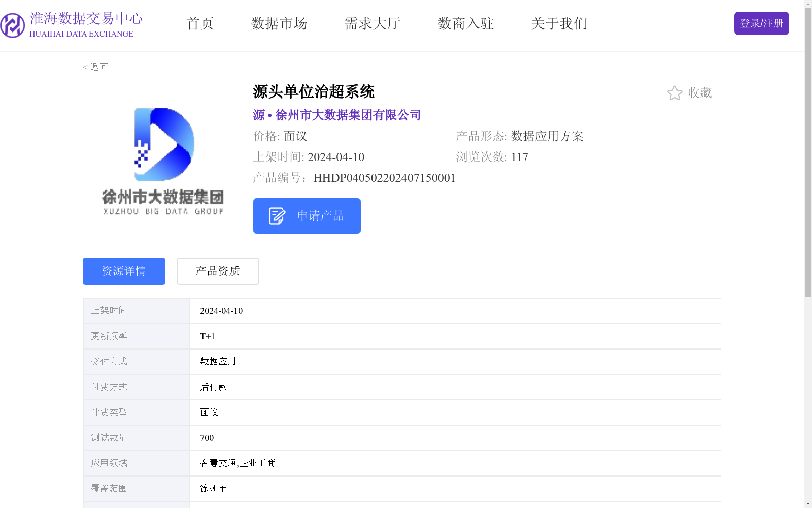Screen dimensions: 812x508
Task: Click table cell 后付款
Action: (455, 387)
